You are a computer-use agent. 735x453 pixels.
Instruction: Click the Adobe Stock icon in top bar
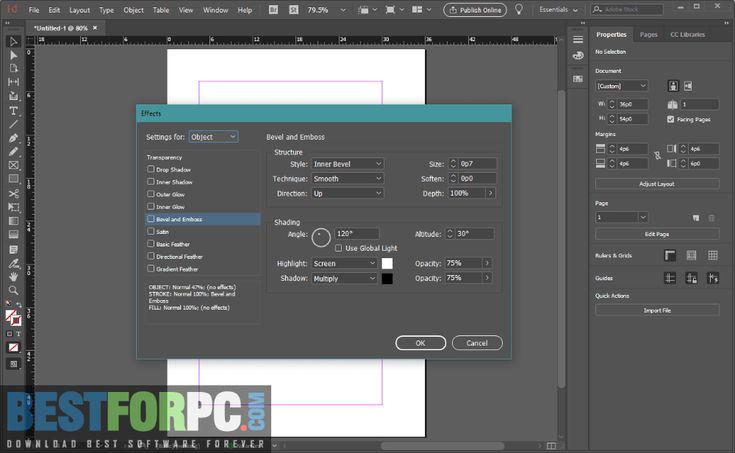[x=293, y=9]
